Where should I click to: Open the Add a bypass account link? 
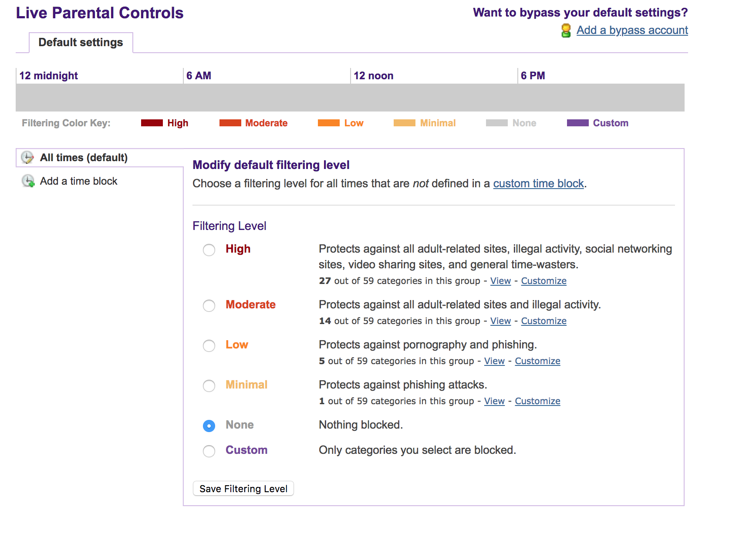coord(632,30)
